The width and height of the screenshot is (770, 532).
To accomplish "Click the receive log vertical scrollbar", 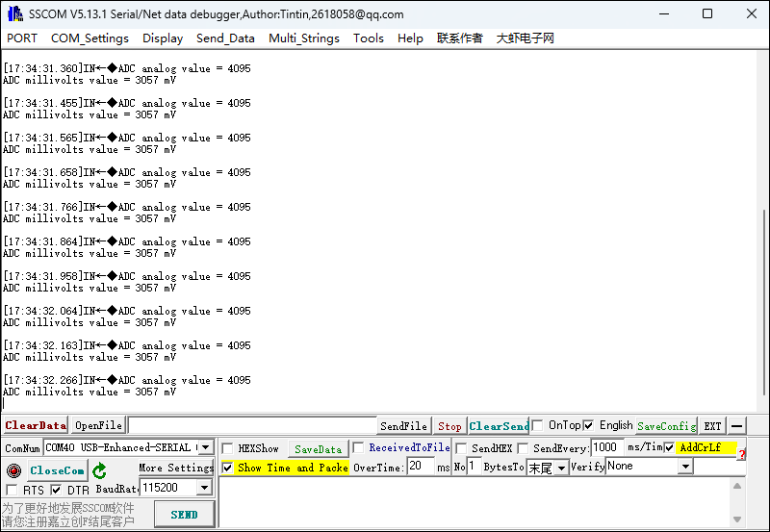I will pyautogui.click(x=763, y=289).
